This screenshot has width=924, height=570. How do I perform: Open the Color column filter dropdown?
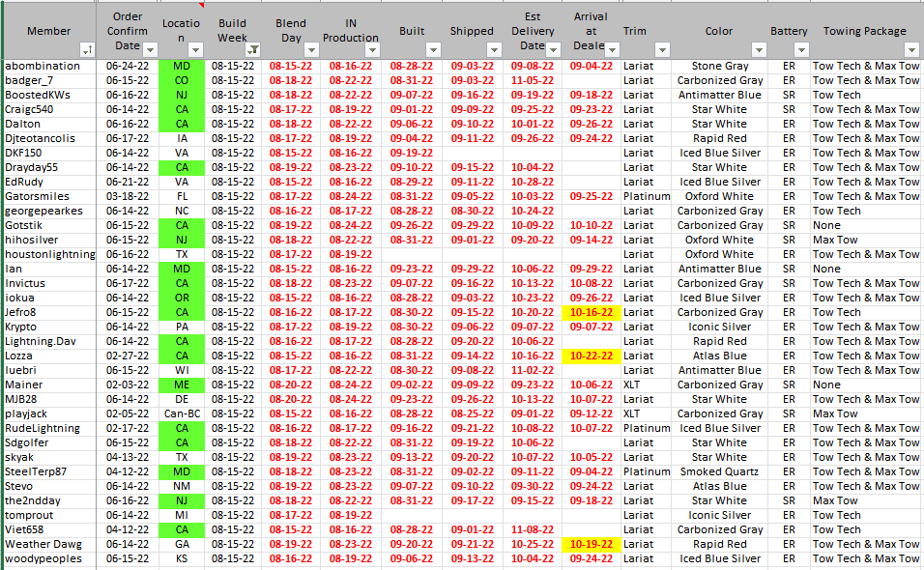click(759, 49)
